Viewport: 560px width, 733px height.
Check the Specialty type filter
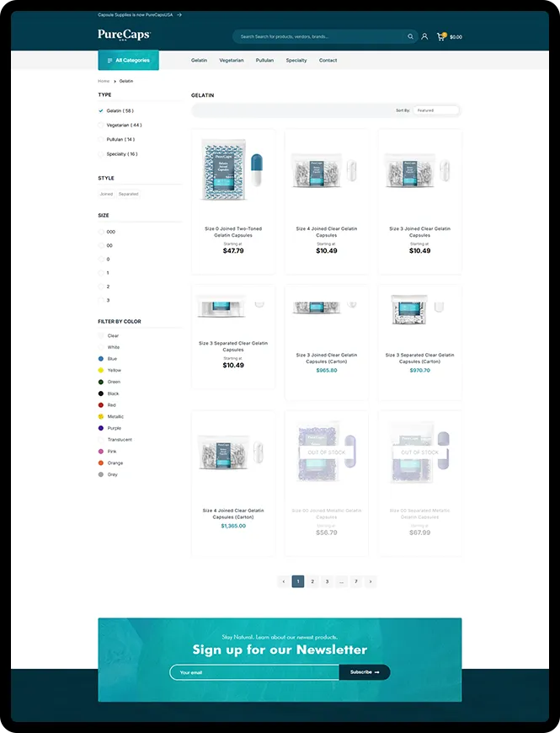coord(100,154)
